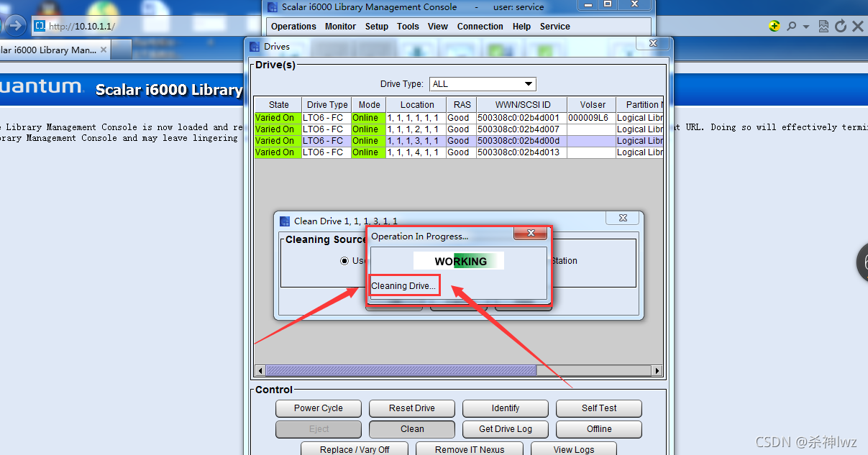The width and height of the screenshot is (868, 455).
Task: Open the Setup menu
Action: click(377, 27)
